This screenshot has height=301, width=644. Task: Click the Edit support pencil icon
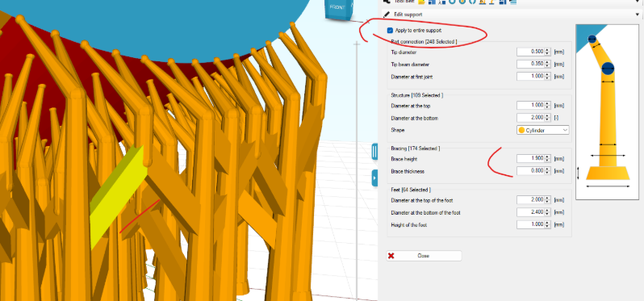point(386,15)
